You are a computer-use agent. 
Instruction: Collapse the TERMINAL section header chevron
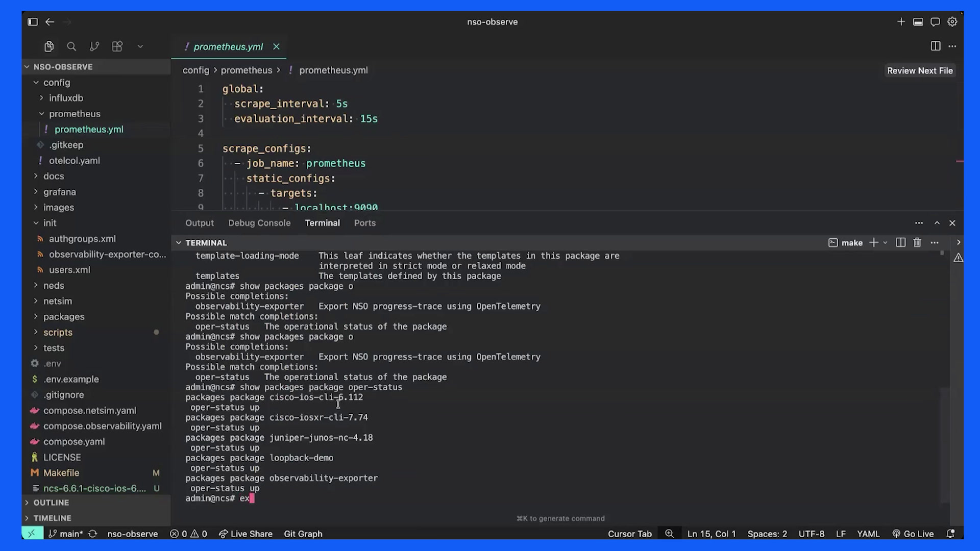(x=179, y=243)
